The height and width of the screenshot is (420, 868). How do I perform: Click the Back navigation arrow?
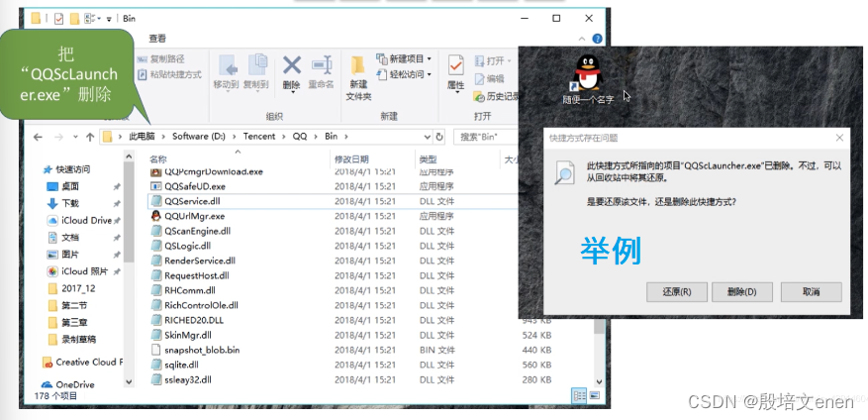coord(38,137)
